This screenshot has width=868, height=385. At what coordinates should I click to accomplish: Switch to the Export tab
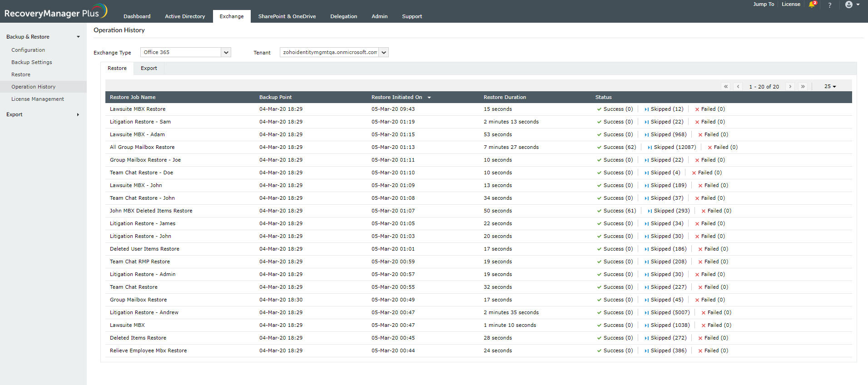point(149,68)
